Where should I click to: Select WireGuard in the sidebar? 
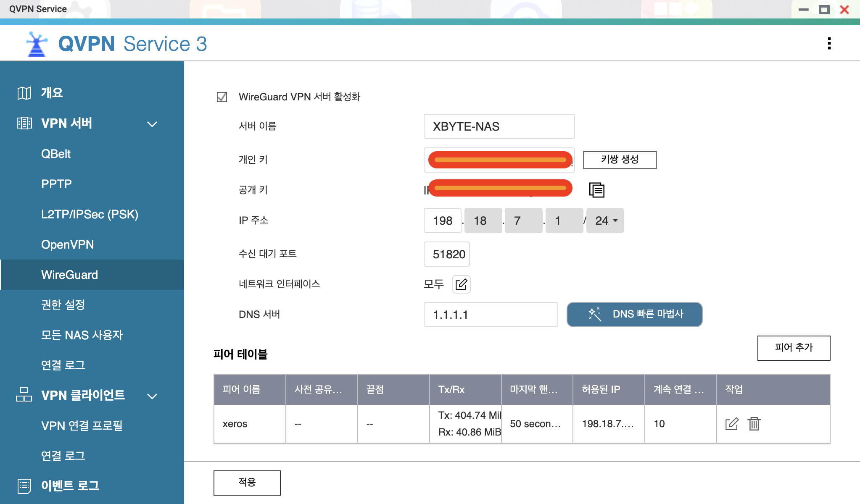[92, 275]
